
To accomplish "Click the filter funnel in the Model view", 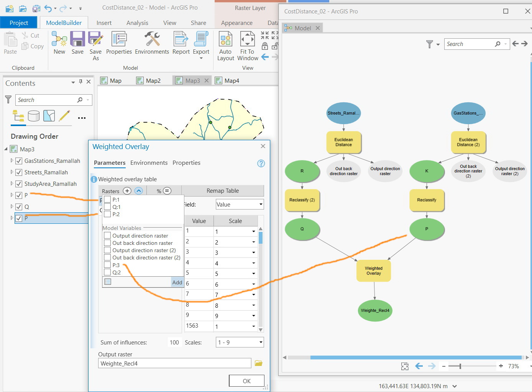I will (x=430, y=44).
